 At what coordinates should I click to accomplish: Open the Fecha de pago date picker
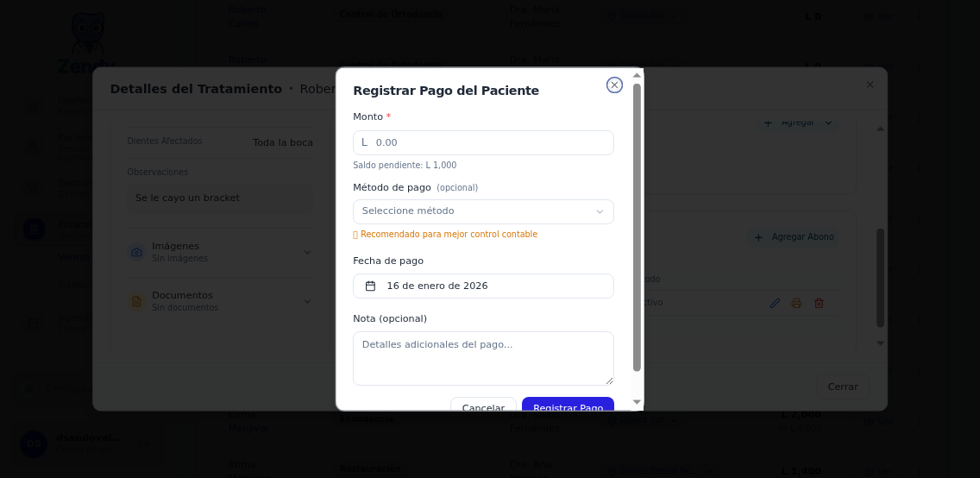click(483, 286)
